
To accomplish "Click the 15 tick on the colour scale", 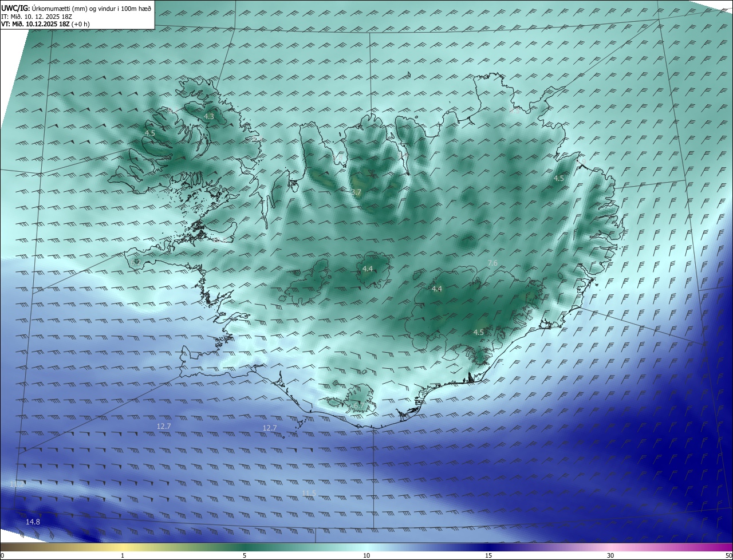I will [x=488, y=555].
